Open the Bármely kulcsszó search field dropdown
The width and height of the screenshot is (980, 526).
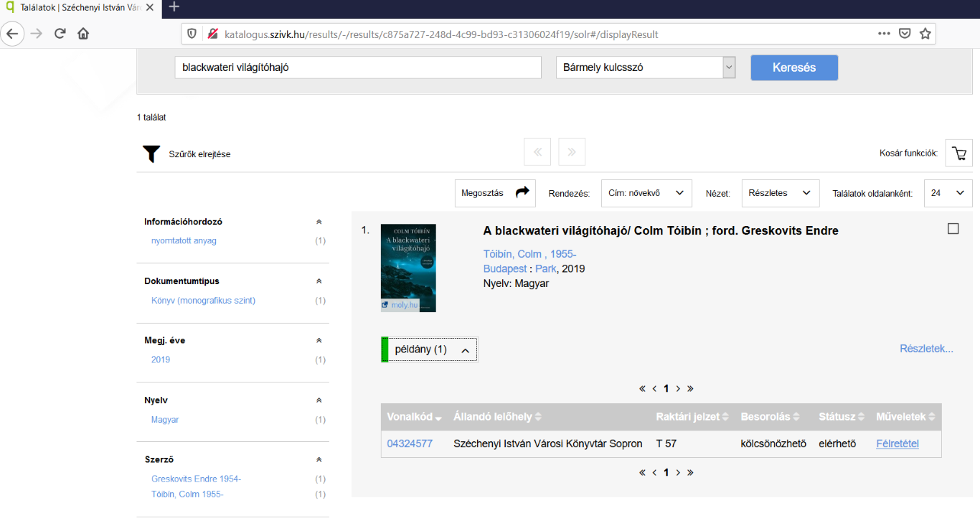[x=646, y=67]
